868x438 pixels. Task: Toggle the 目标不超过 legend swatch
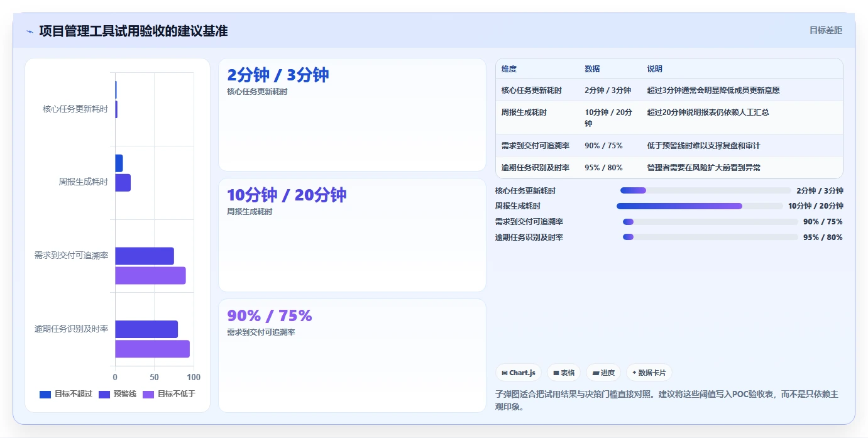coord(45,395)
